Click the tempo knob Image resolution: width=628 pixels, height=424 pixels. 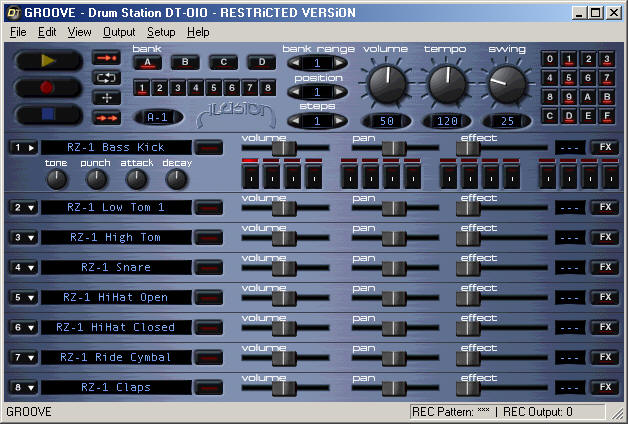click(447, 84)
